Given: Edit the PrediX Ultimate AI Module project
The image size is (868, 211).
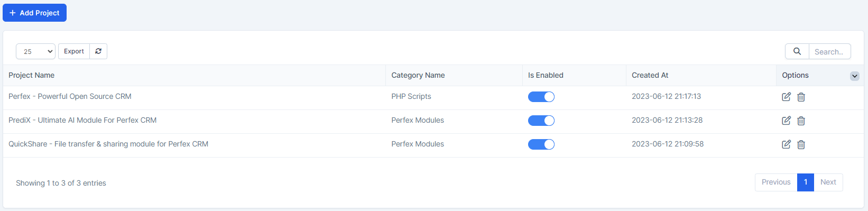Looking at the screenshot, I should [x=786, y=121].
